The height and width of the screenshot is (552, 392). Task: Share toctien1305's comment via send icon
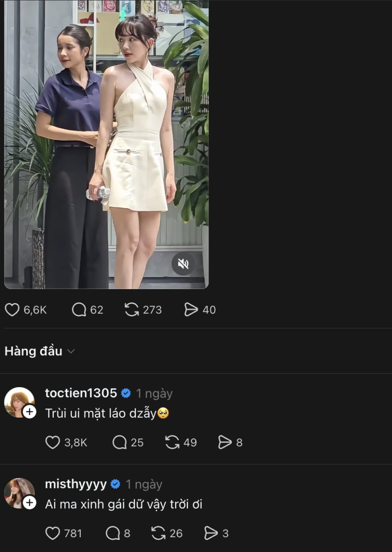tap(225, 443)
